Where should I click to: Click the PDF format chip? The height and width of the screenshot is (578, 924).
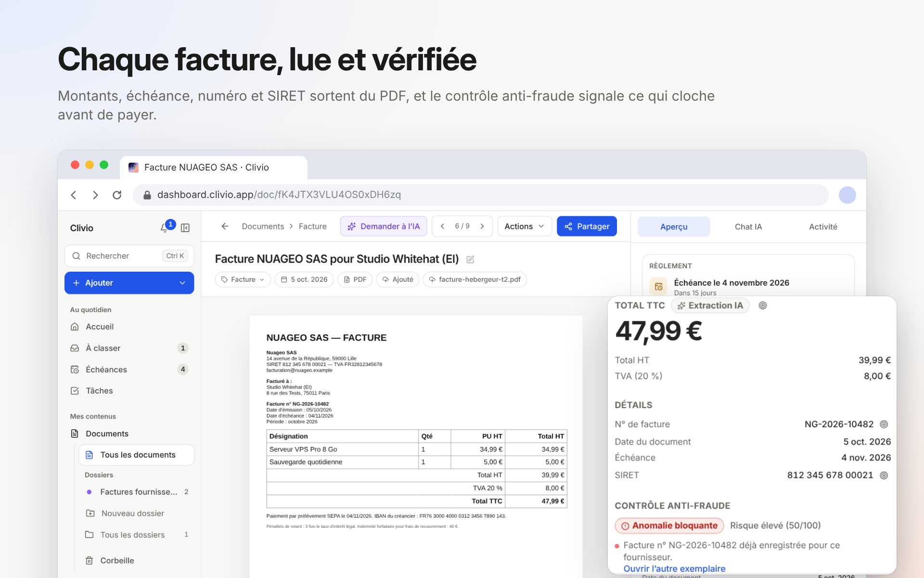(x=355, y=279)
